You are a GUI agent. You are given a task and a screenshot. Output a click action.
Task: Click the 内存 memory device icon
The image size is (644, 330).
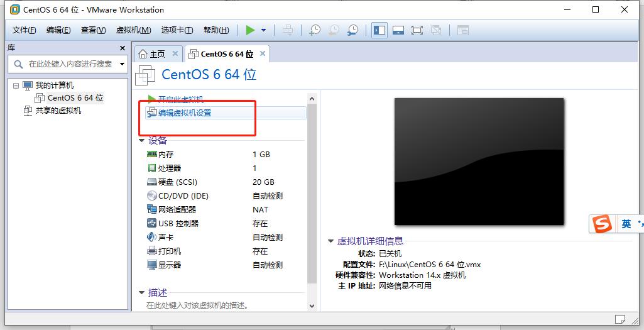[x=151, y=154]
